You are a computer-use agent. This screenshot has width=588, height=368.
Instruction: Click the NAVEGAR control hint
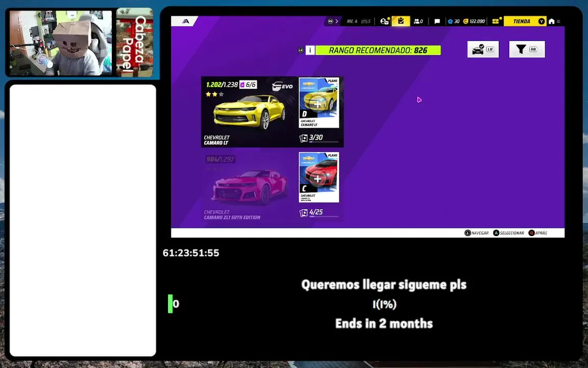[477, 233]
